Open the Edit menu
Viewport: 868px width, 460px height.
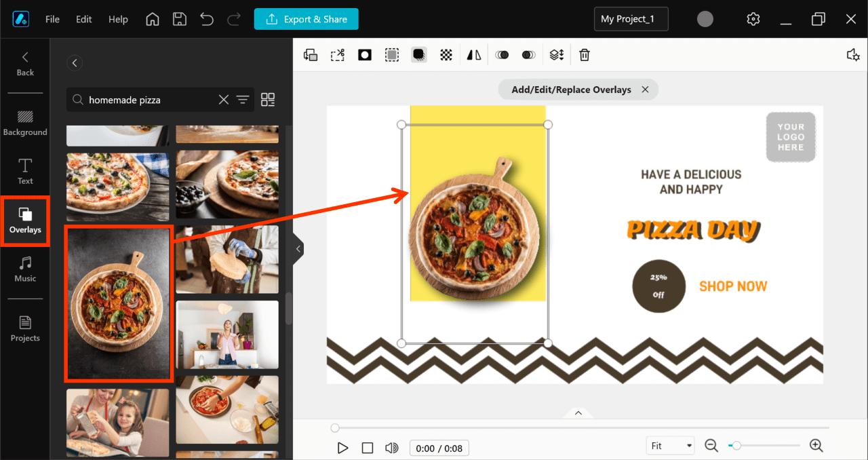click(x=83, y=19)
